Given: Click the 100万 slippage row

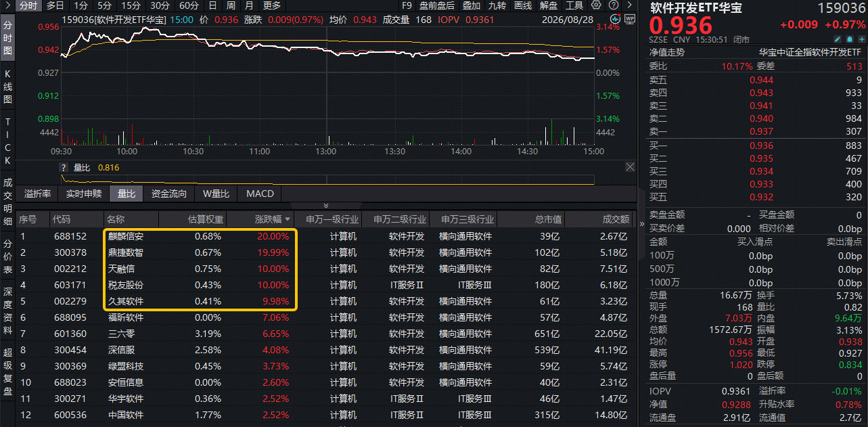Looking at the screenshot, I should (x=755, y=256).
